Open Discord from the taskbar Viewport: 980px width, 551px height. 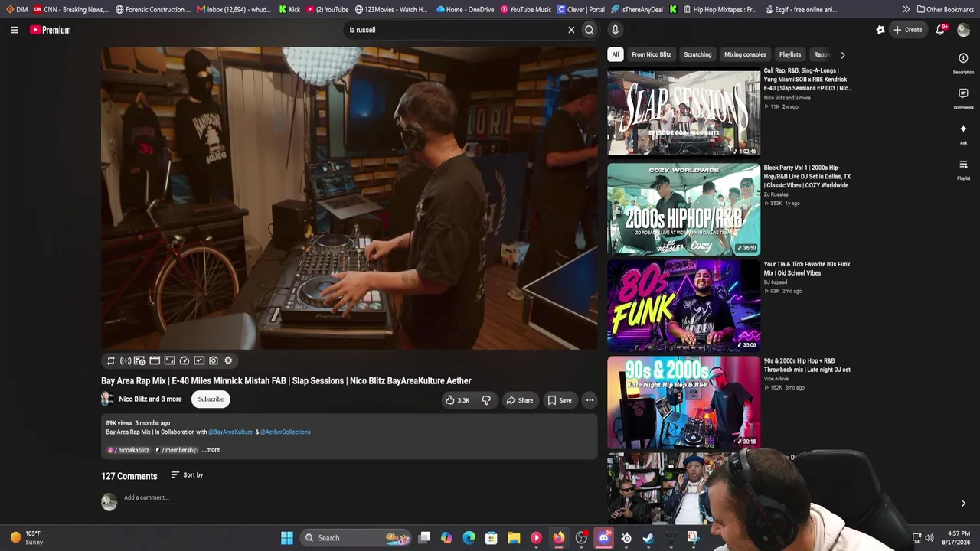603,538
